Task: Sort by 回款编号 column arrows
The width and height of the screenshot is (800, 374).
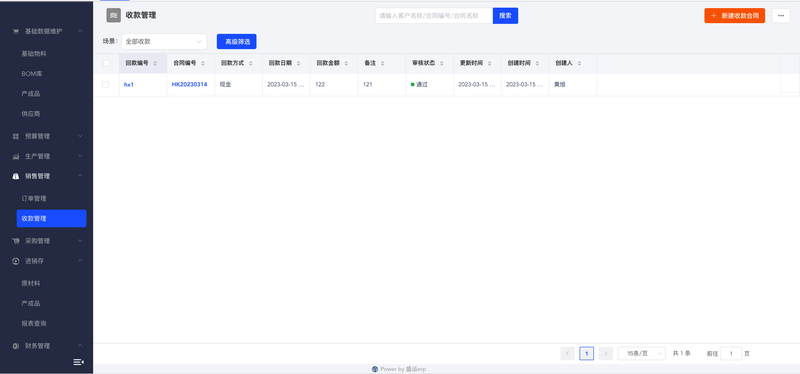Action: pyautogui.click(x=155, y=63)
